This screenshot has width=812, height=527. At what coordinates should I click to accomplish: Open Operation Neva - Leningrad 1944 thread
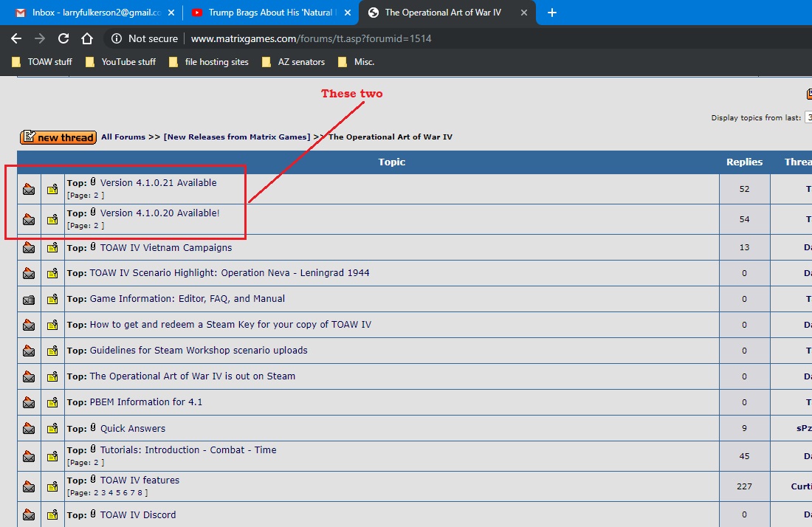click(230, 273)
